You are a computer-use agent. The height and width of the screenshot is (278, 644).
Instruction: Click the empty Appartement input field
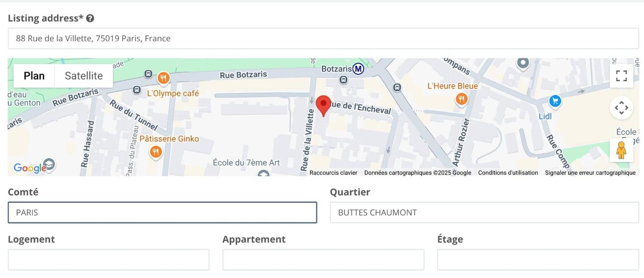coord(323,260)
